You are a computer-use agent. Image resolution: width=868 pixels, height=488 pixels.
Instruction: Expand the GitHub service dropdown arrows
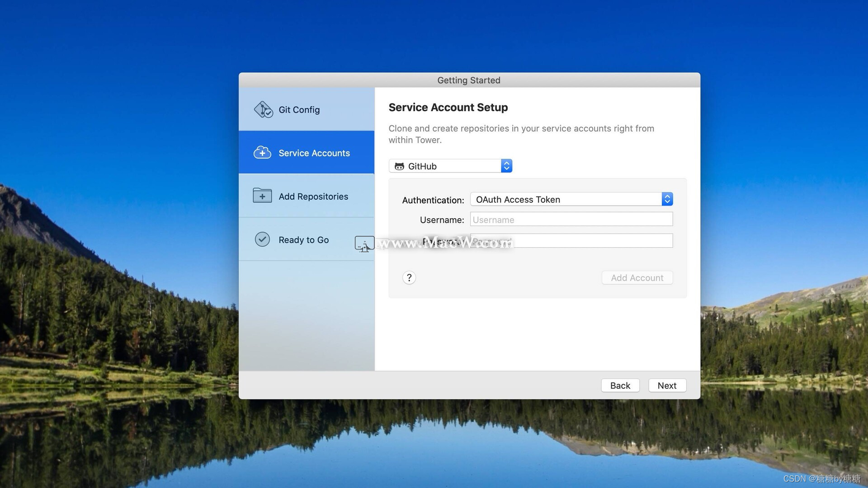pos(506,166)
